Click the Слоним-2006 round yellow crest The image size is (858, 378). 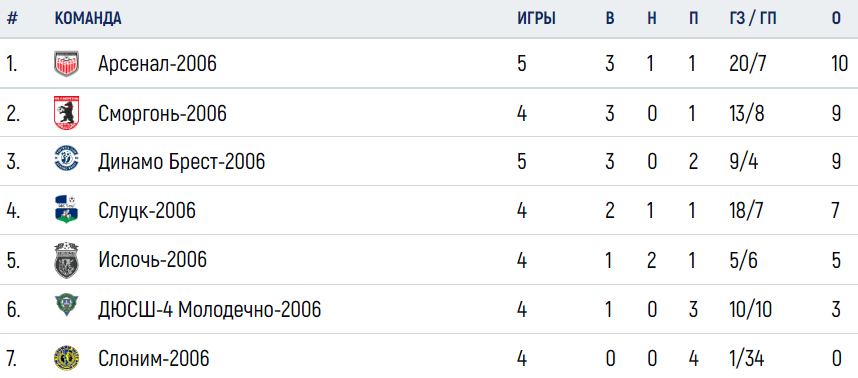tap(67, 359)
